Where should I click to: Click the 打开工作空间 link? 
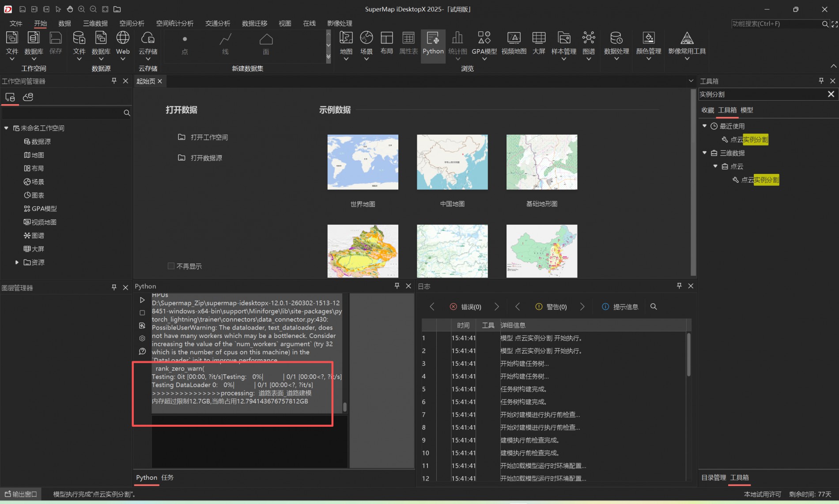pyautogui.click(x=209, y=137)
